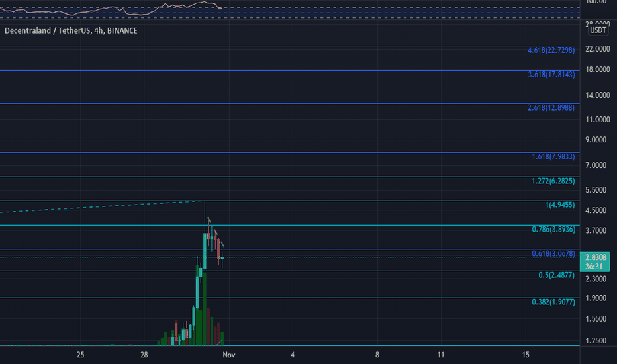
Task: Select the 1(4.9455) Fibonacci level label
Action: click(560, 205)
